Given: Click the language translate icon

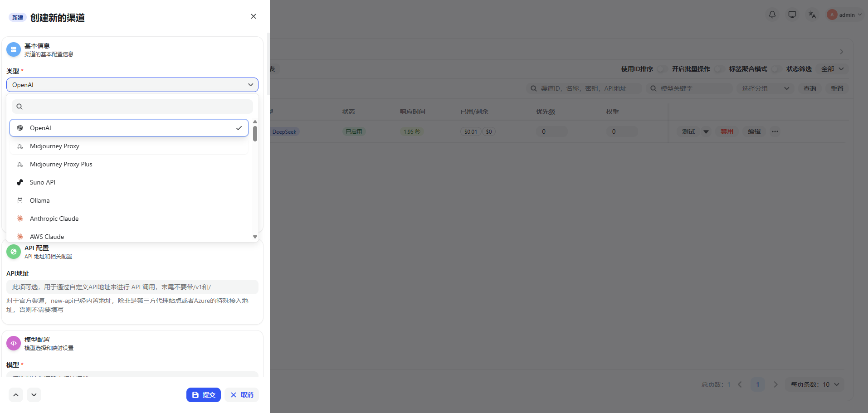Looking at the screenshot, I should click(812, 15).
